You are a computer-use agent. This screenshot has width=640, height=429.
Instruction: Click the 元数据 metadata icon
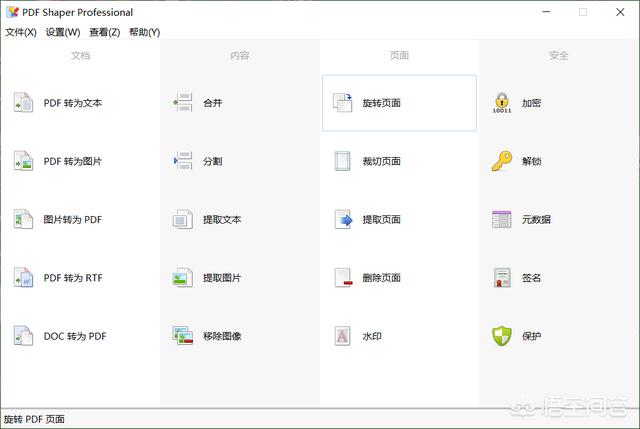click(502, 219)
